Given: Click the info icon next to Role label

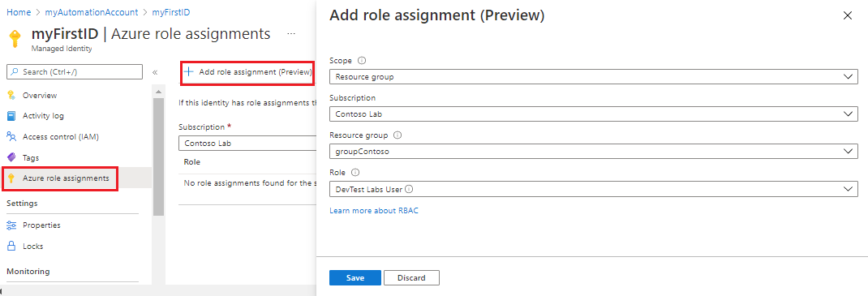Looking at the screenshot, I should 355,172.
